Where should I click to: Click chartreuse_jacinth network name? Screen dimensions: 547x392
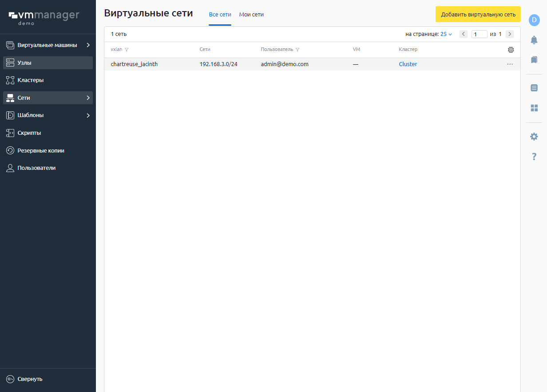(134, 64)
